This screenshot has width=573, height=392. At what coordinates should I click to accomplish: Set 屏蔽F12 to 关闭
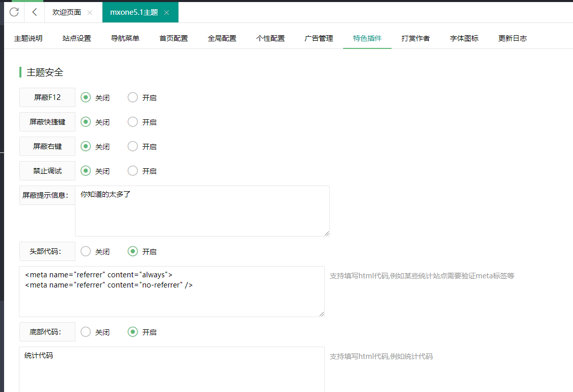click(86, 97)
